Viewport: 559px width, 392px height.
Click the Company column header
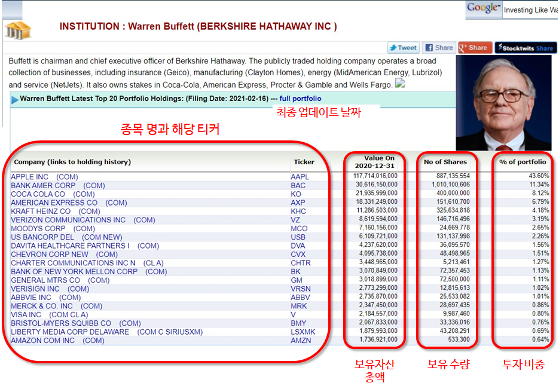coord(72,162)
